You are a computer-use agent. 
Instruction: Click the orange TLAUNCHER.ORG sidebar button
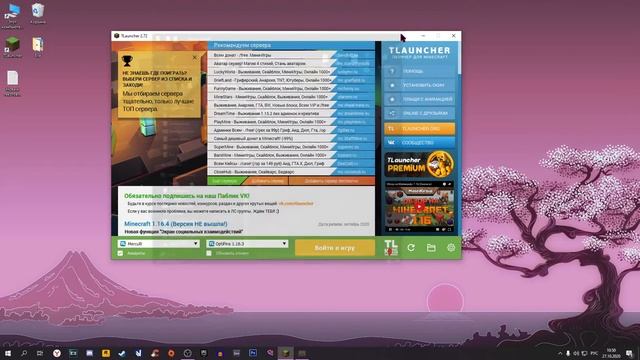420,129
